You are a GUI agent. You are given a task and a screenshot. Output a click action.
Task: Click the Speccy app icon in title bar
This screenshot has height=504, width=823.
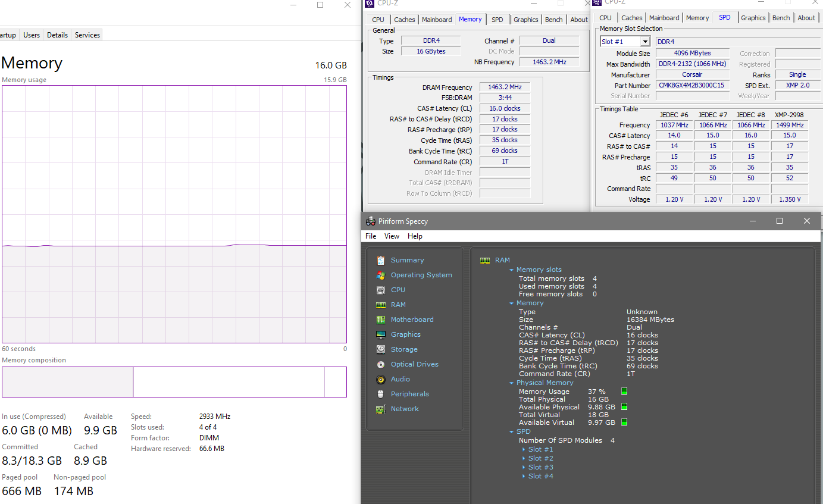click(370, 221)
